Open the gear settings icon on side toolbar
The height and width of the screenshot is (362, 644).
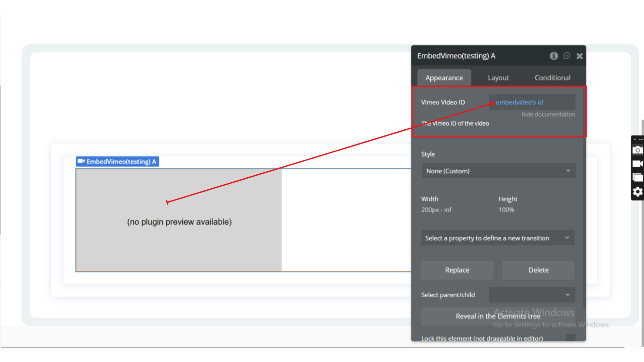[x=637, y=192]
